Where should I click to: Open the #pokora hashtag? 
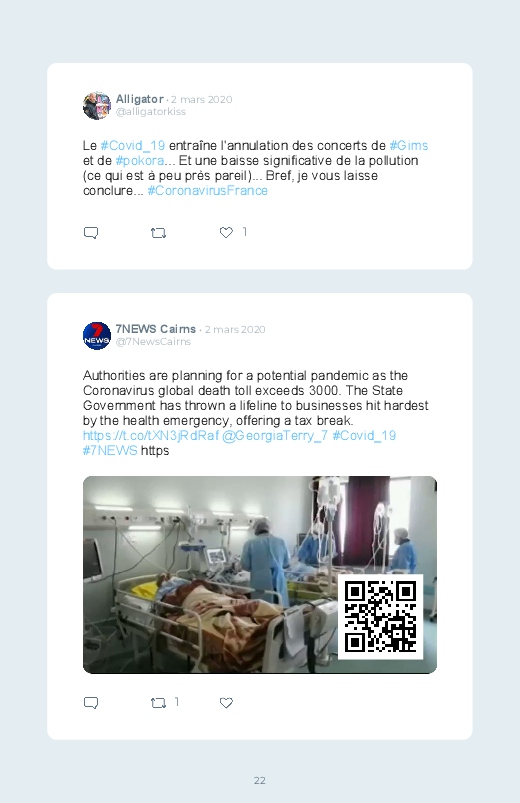[140, 161]
